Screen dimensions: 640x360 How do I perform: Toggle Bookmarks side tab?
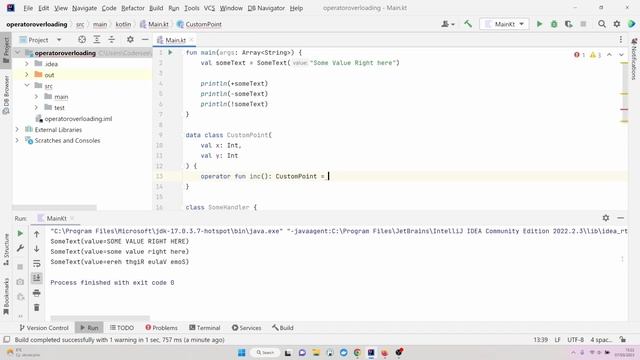(x=6, y=296)
